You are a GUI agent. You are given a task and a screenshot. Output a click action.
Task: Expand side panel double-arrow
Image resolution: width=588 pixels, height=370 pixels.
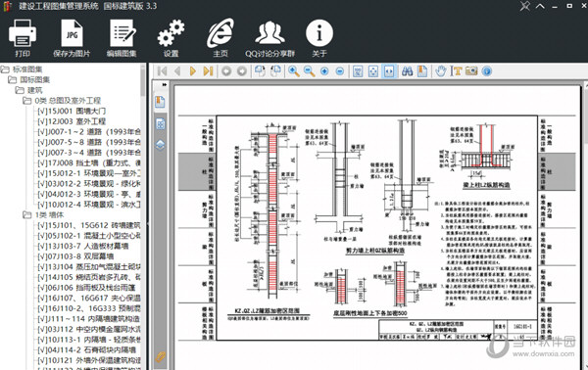[164, 85]
